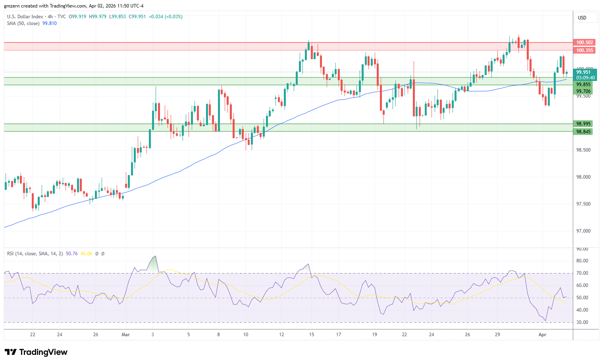Screen dimensions: 603x364
Task: Click the 98.845 support level label
Action: [583, 132]
